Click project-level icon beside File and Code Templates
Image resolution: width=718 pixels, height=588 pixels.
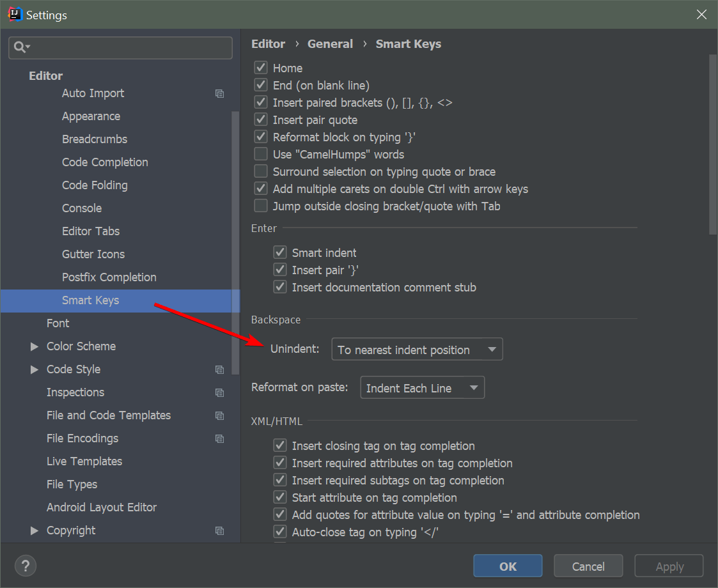click(220, 415)
